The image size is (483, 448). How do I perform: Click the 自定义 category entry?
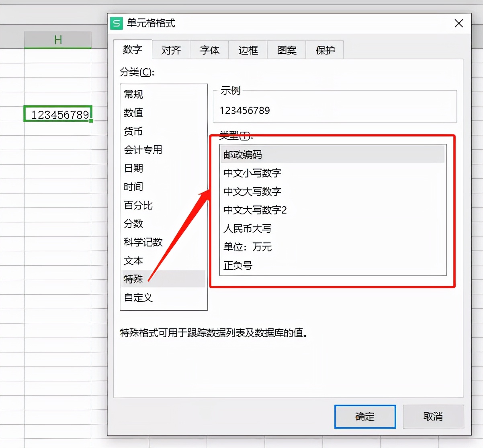(x=138, y=298)
